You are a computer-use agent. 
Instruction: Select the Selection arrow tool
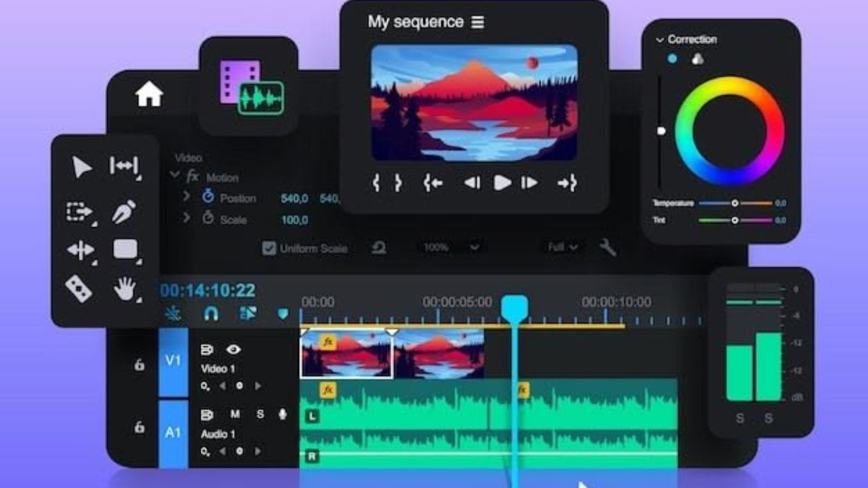pos(81,167)
